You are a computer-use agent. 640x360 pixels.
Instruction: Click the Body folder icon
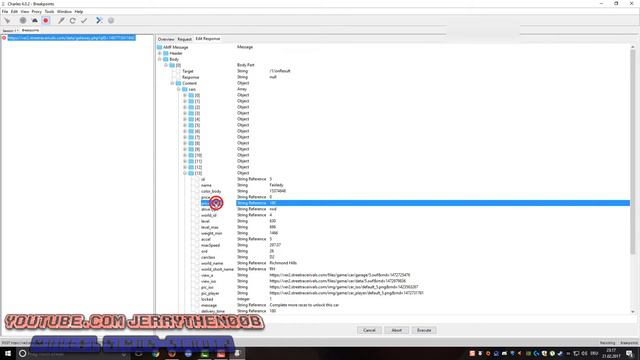[x=166, y=59]
